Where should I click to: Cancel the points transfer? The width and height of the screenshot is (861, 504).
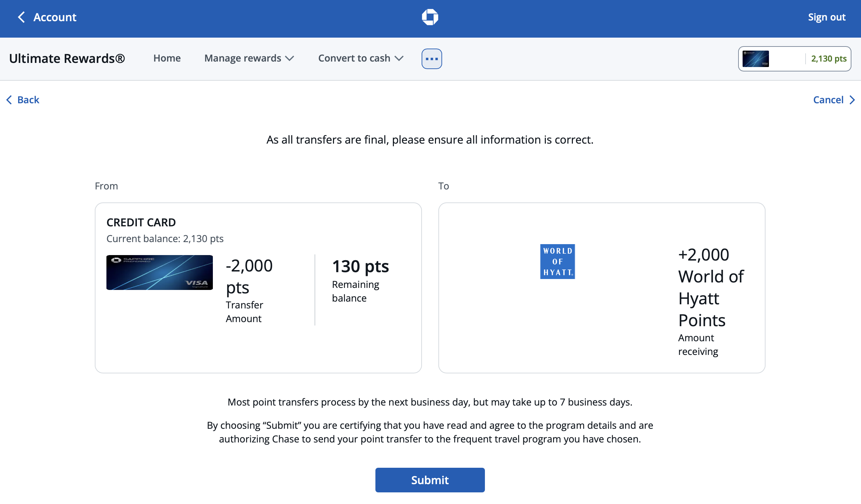point(834,100)
